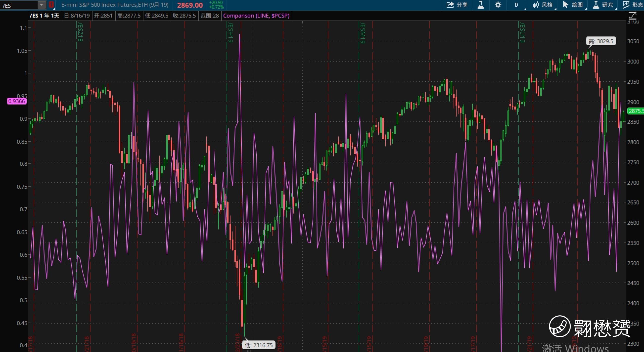Click the /ES 1 年 1天 chart label
This screenshot has height=352, width=644.
[x=45, y=16]
